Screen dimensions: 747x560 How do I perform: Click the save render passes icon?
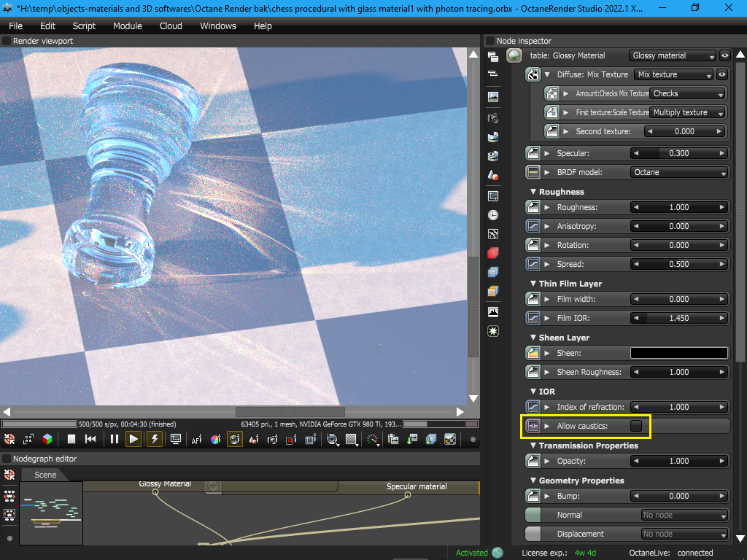tap(431, 439)
